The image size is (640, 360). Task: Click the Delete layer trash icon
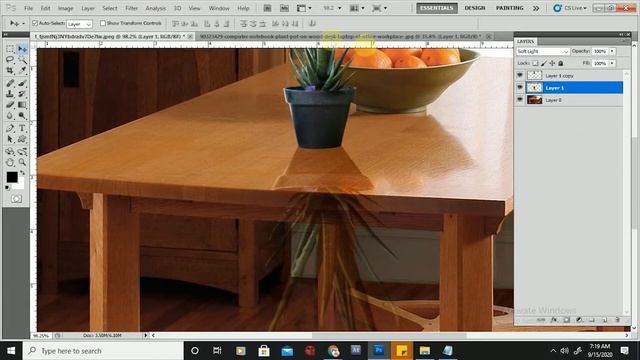[x=617, y=320]
